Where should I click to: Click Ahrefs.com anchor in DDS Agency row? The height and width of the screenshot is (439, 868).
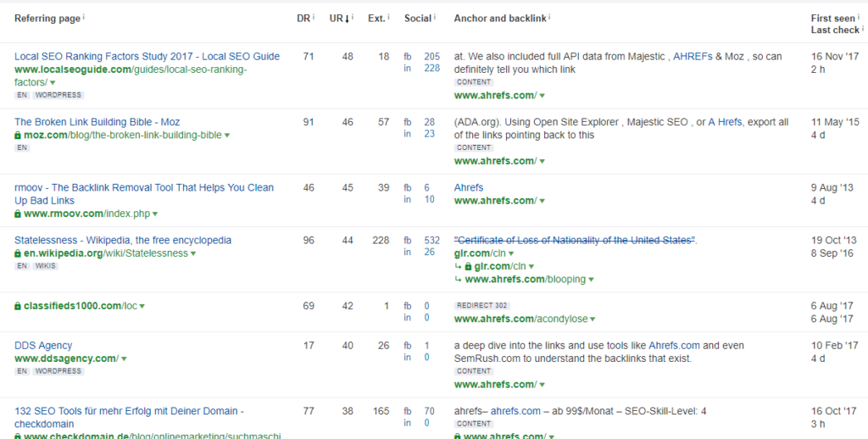pos(674,346)
